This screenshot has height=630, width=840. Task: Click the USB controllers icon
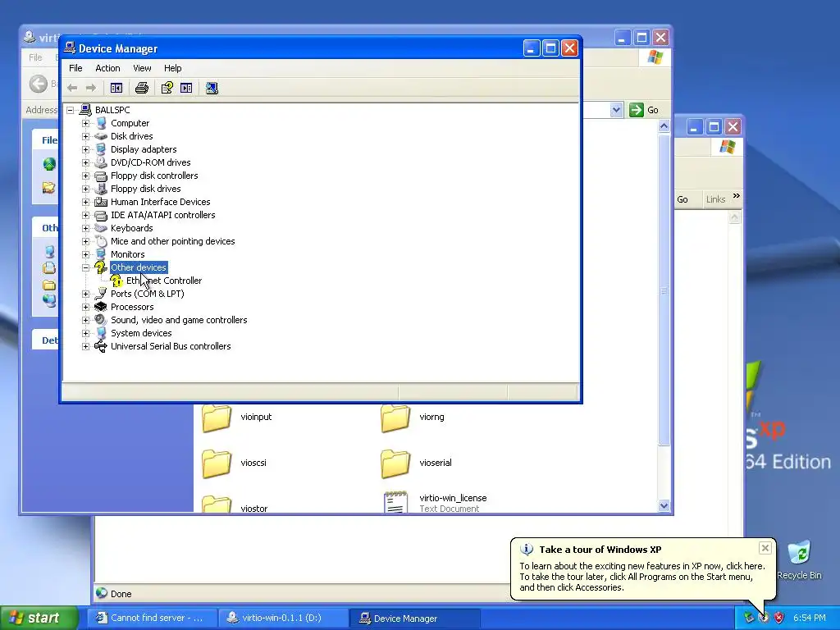click(x=100, y=346)
